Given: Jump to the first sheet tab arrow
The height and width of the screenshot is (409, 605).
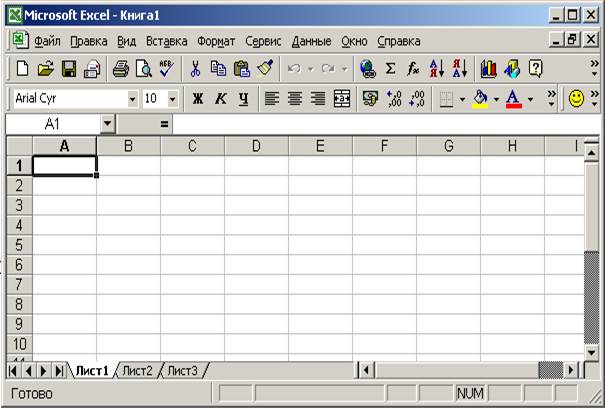Looking at the screenshot, I should (x=13, y=371).
